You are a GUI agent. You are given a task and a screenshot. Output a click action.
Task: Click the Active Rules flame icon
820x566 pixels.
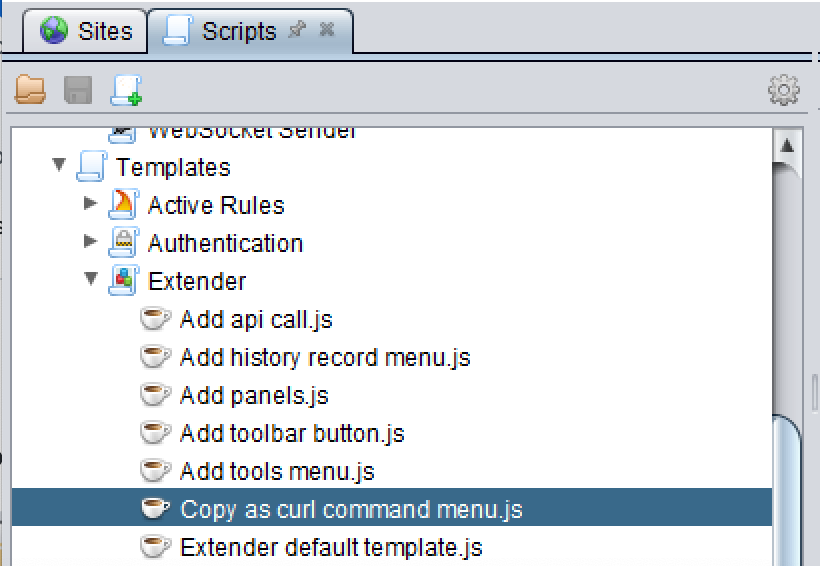pos(123,205)
